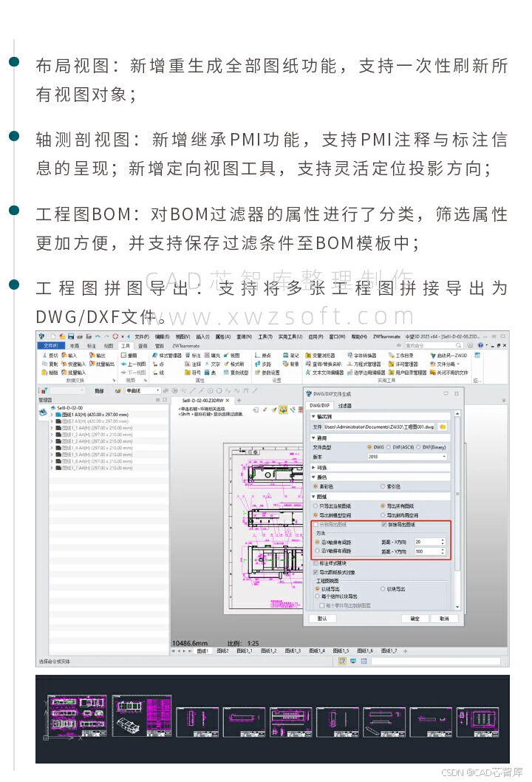Click the 距离-Y方向 spinner value 100
The height and width of the screenshot is (782, 532).
tap(429, 551)
